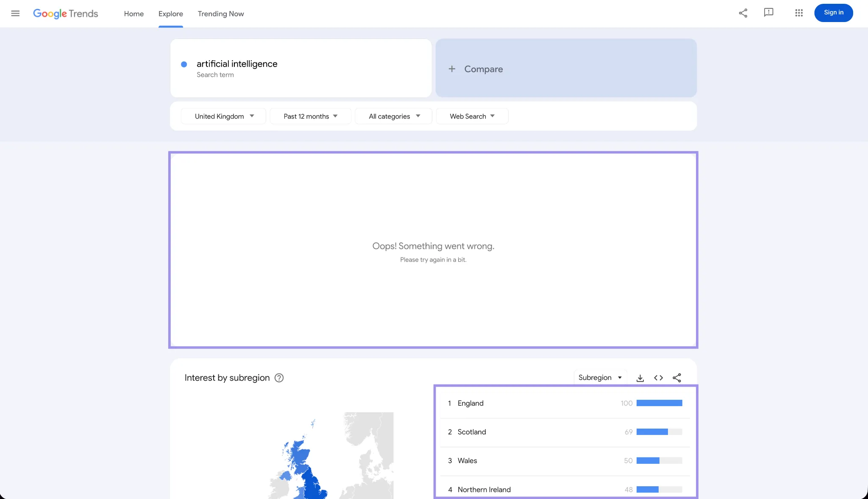Click the plus icon in Compare box

(x=452, y=69)
